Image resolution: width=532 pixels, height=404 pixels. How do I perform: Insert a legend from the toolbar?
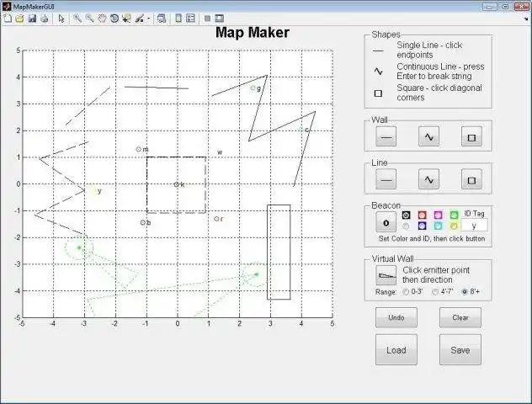coord(191,19)
